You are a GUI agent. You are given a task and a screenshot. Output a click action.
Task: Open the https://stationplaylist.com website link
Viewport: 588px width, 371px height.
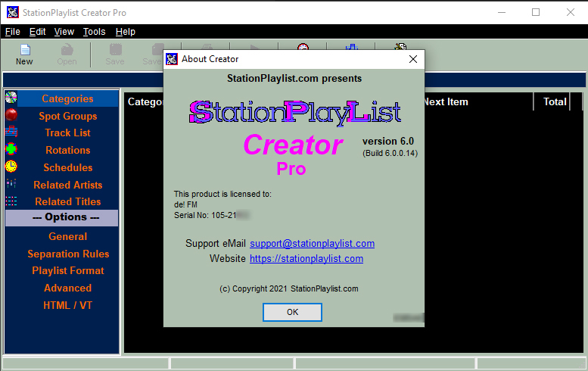click(306, 258)
